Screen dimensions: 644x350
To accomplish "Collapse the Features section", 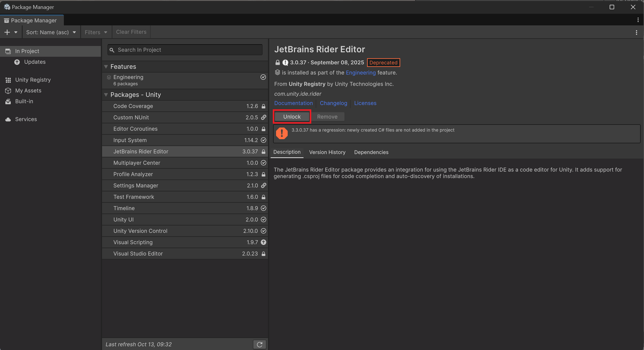I will pyautogui.click(x=106, y=67).
